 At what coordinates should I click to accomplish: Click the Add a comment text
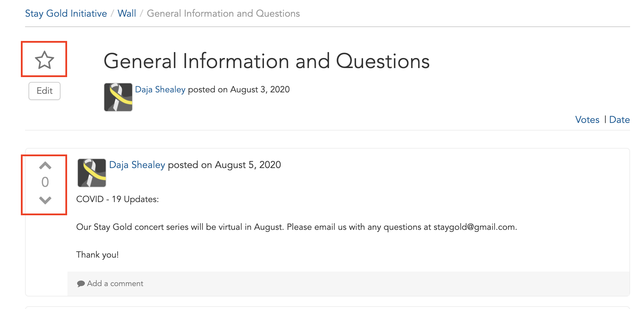(x=115, y=284)
